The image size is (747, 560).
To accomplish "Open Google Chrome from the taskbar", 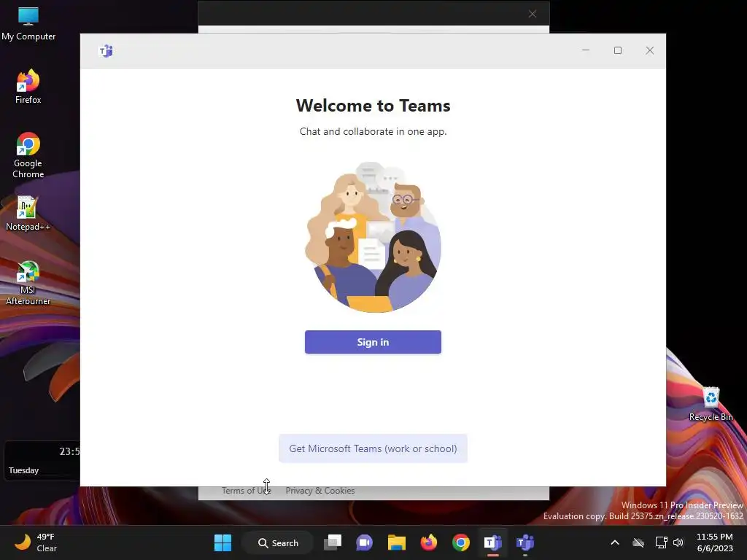I will [x=461, y=542].
